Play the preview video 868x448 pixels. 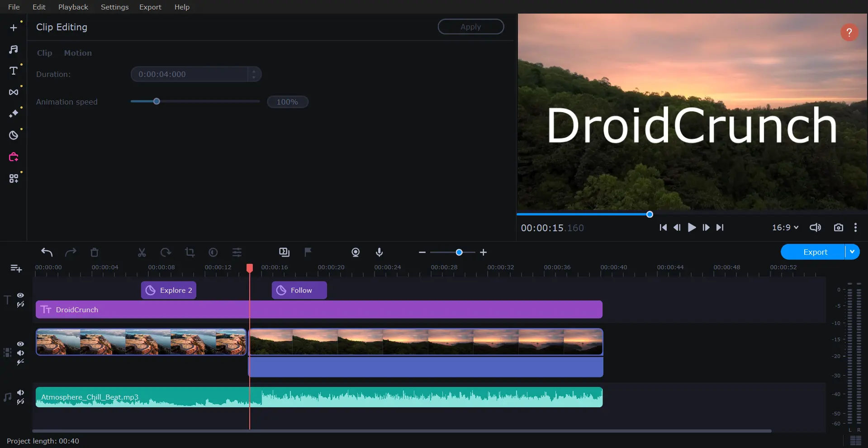(x=692, y=227)
